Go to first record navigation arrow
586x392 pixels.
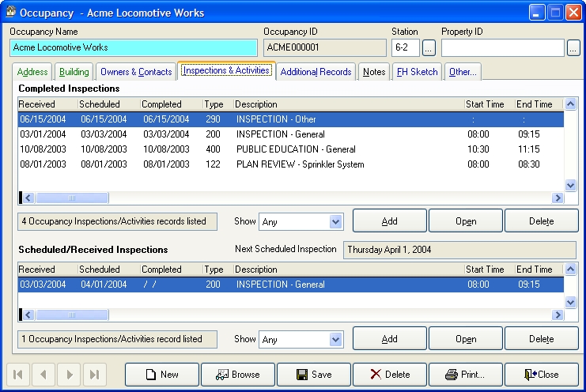coord(18,375)
